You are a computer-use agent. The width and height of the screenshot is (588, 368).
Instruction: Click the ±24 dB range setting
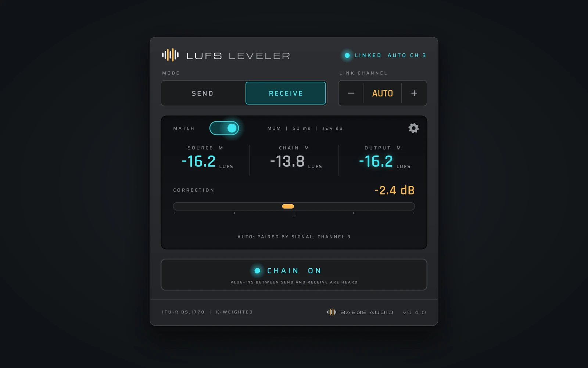click(332, 128)
